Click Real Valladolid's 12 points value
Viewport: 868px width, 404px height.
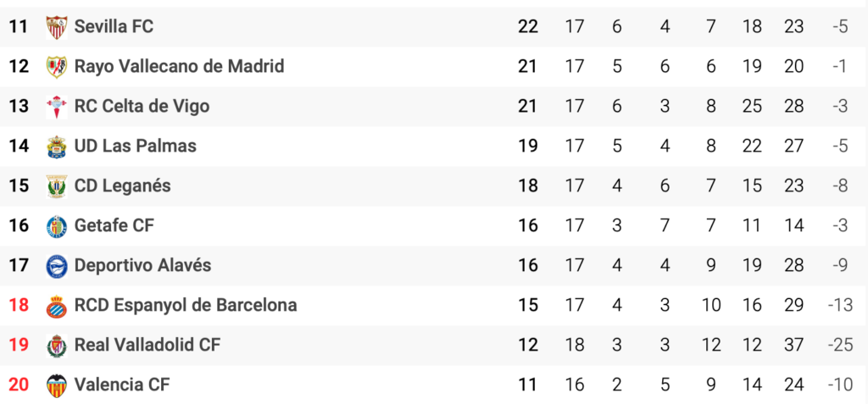527,346
